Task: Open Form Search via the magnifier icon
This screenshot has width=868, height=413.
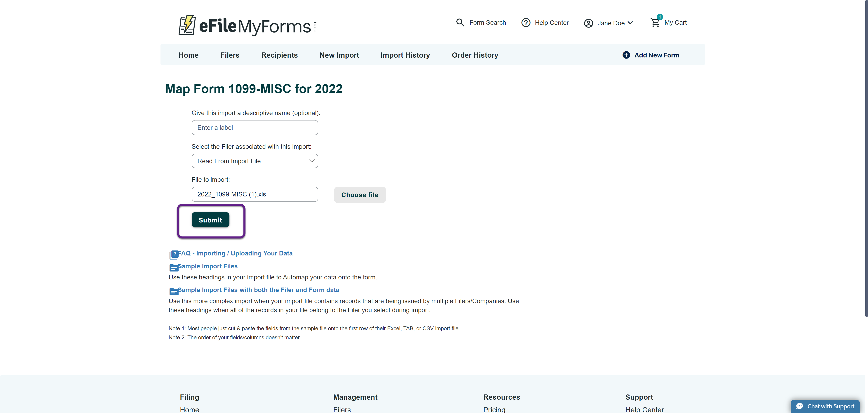Action: 460,22
